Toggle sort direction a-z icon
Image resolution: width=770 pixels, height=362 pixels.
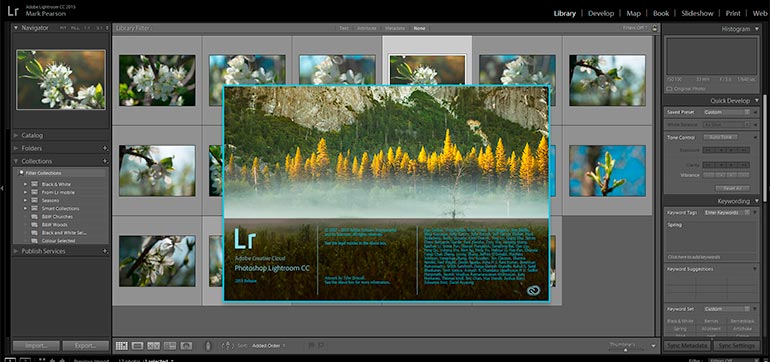pyautogui.click(x=227, y=346)
